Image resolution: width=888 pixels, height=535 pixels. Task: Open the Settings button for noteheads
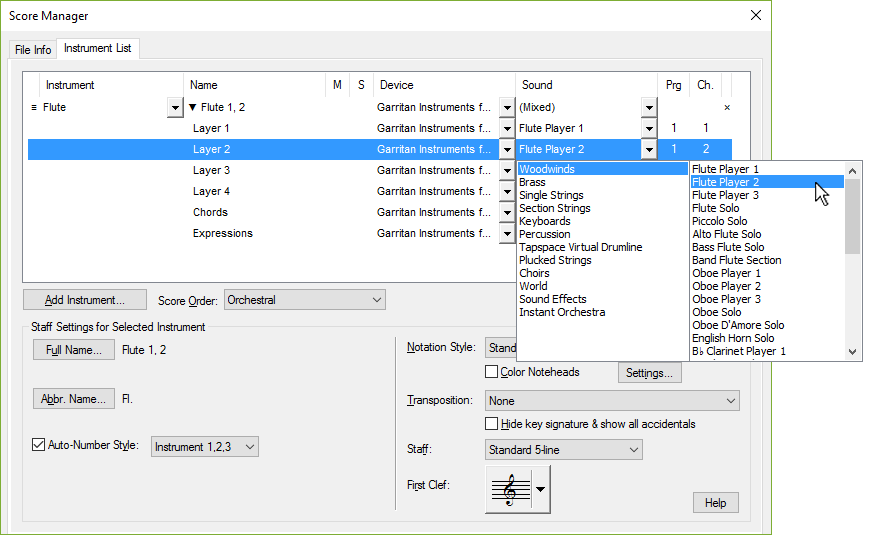click(650, 373)
